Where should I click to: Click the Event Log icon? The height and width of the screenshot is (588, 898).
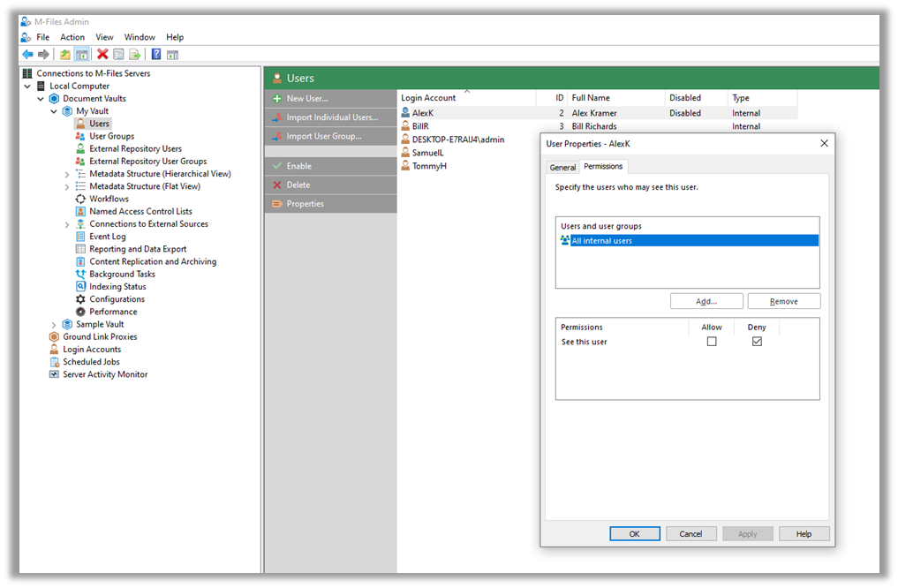pos(80,237)
